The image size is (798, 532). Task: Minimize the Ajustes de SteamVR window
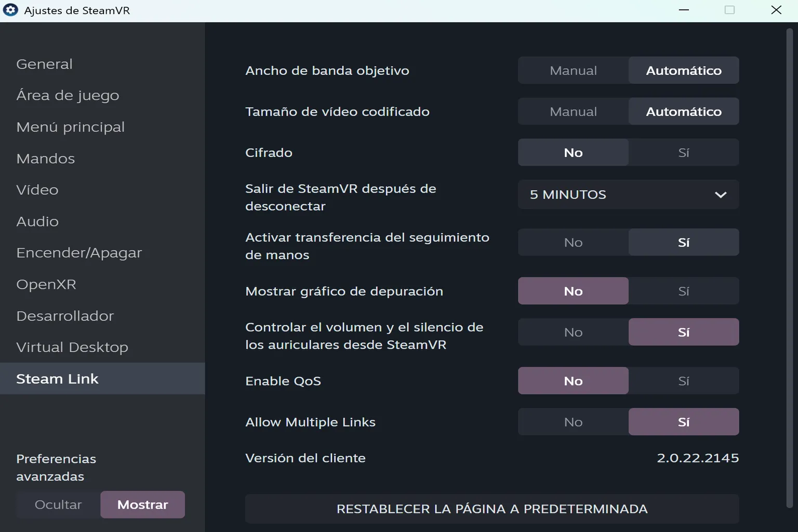tap(684, 10)
